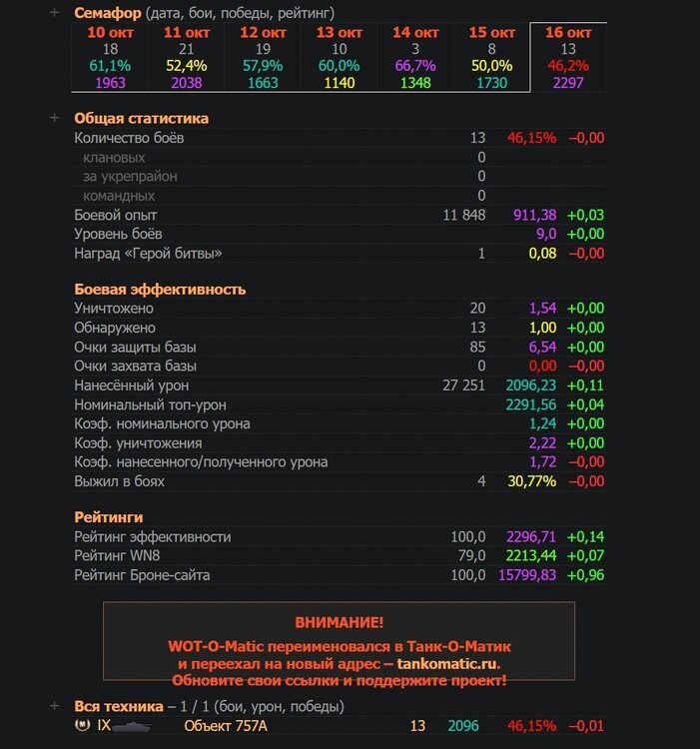700x749 pixels.
Task: Click the 6,54 base defense average value
Action: [x=542, y=347]
